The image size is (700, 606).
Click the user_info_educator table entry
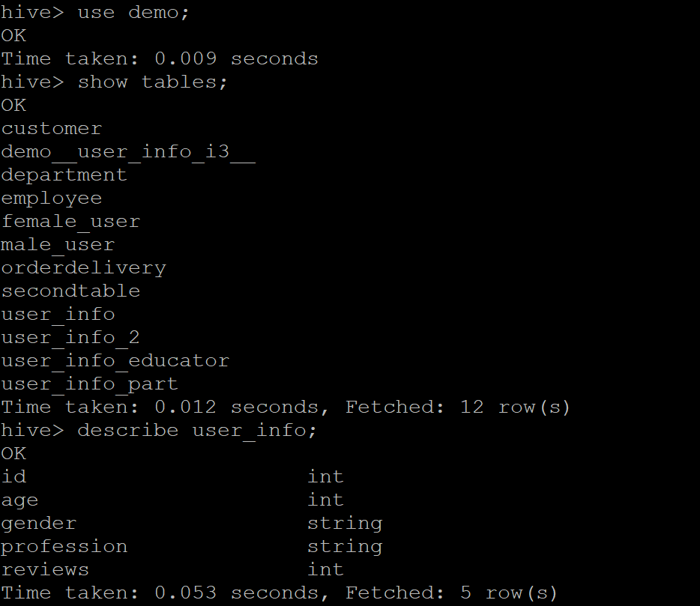click(x=115, y=360)
